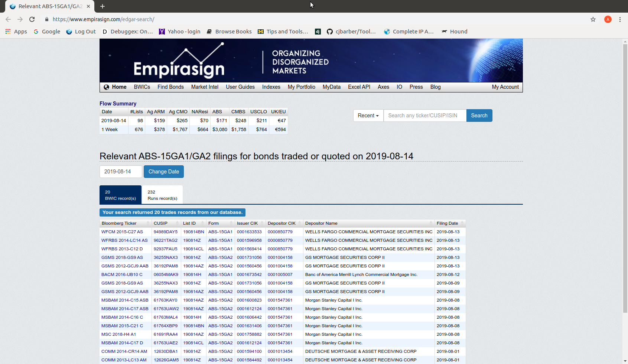The image size is (628, 364).
Task: Expand the Recent dropdown
Action: (368, 116)
